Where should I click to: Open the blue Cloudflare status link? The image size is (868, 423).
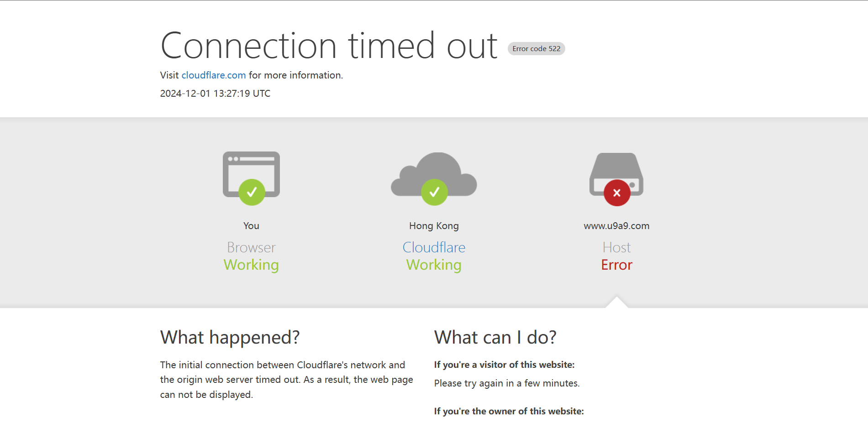click(x=434, y=247)
